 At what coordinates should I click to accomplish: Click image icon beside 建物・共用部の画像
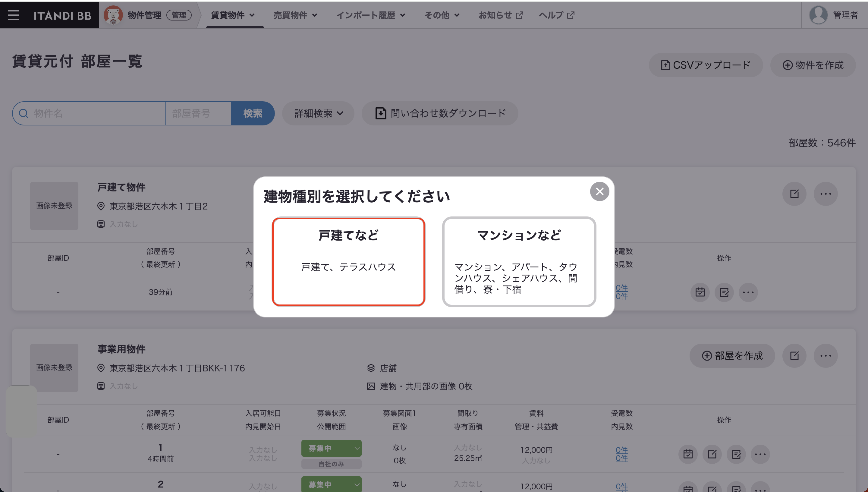pyautogui.click(x=371, y=386)
